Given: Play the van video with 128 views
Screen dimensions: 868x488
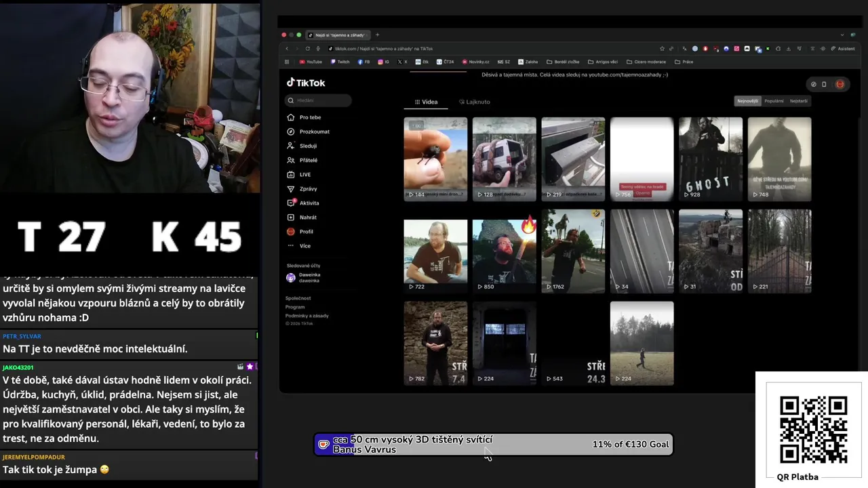Looking at the screenshot, I should [x=504, y=159].
